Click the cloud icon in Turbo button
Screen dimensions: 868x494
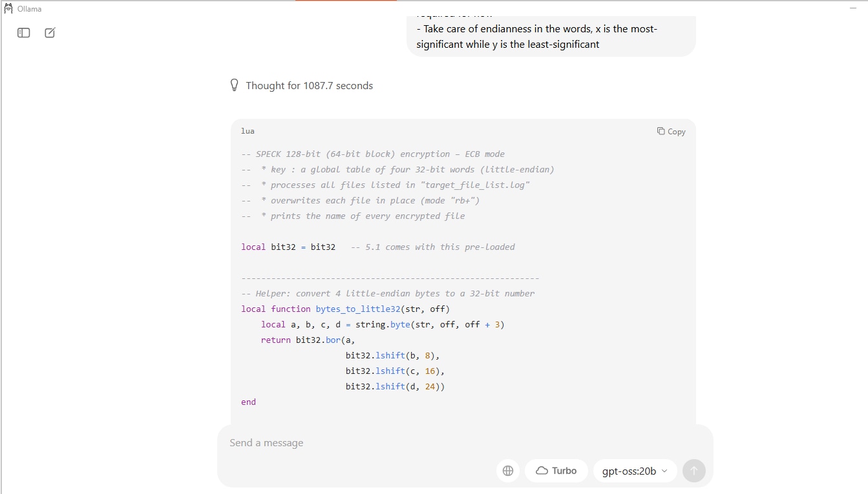coord(542,471)
